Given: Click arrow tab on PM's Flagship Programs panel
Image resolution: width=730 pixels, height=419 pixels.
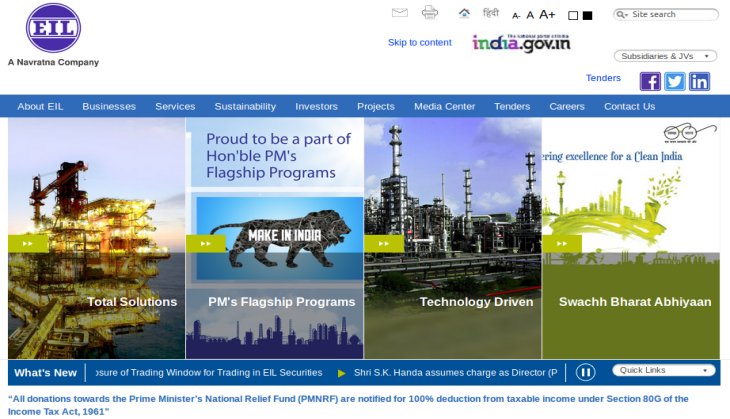Looking at the screenshot, I should (x=205, y=243).
